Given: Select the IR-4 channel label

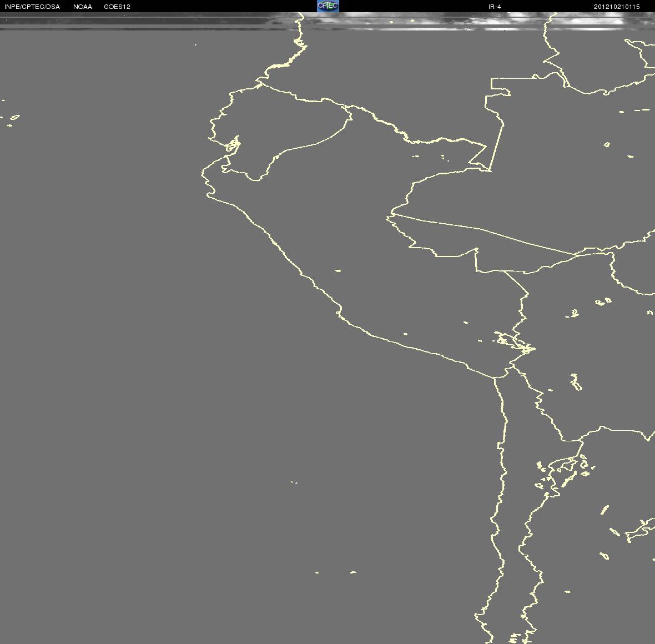Looking at the screenshot, I should pos(495,7).
